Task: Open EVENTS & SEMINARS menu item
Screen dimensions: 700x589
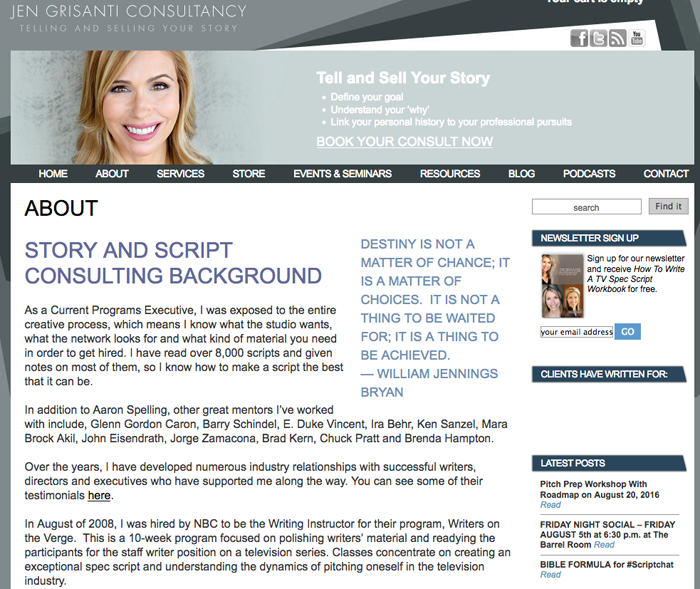Action: [x=342, y=174]
